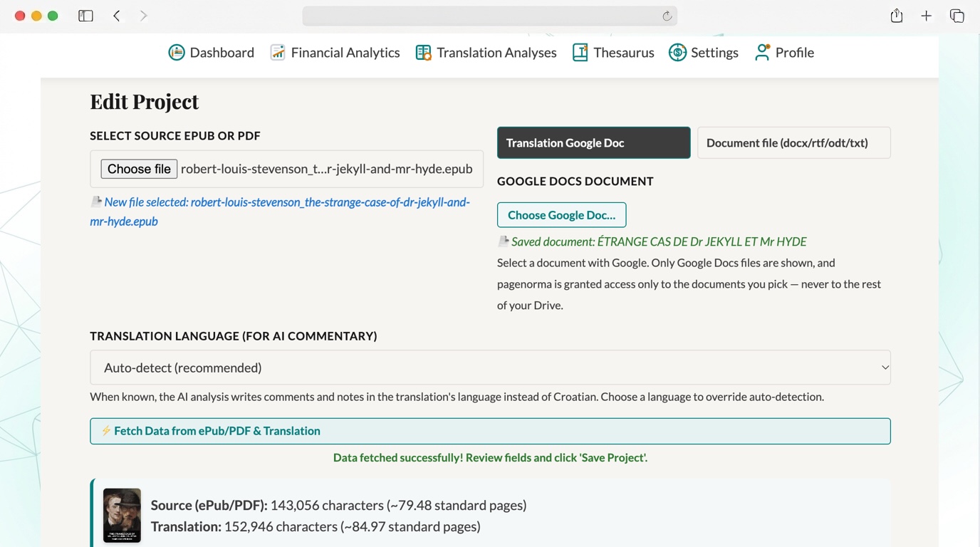This screenshot has width=980, height=547.
Task: Click the selected epub filename beside Choose file
Action: coord(327,169)
